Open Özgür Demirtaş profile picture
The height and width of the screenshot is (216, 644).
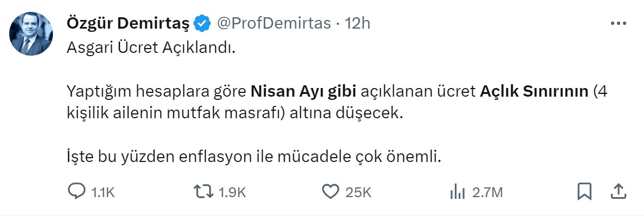(x=31, y=33)
